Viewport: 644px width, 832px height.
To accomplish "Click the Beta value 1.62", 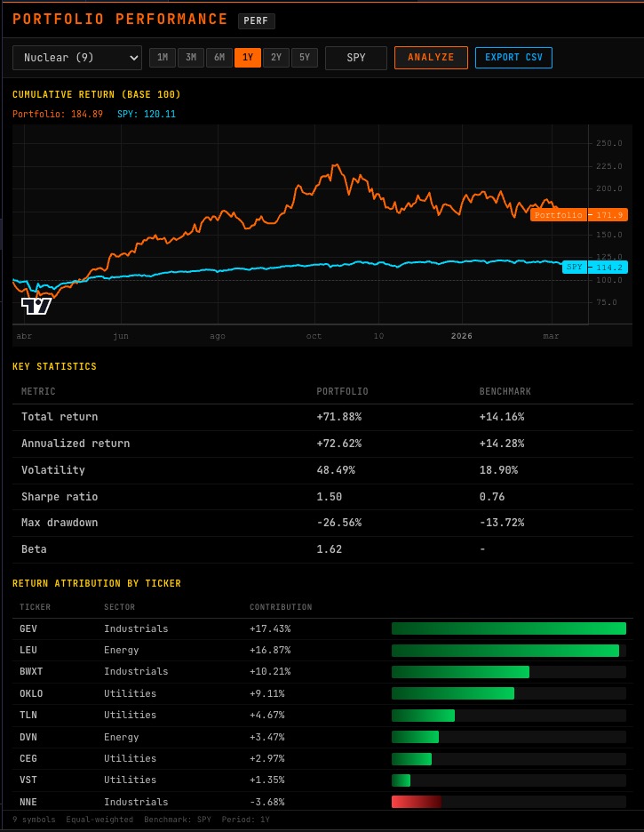I will 330,549.
